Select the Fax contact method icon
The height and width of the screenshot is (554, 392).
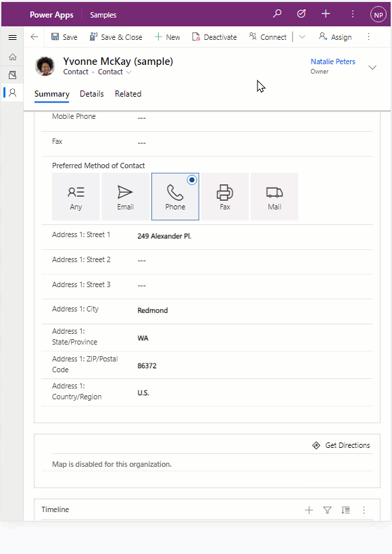pyautogui.click(x=224, y=197)
